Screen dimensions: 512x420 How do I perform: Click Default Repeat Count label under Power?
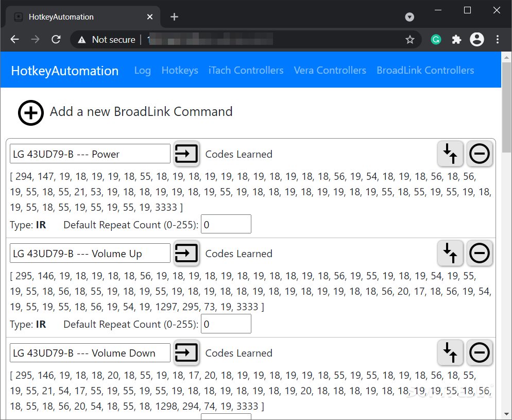(x=131, y=225)
